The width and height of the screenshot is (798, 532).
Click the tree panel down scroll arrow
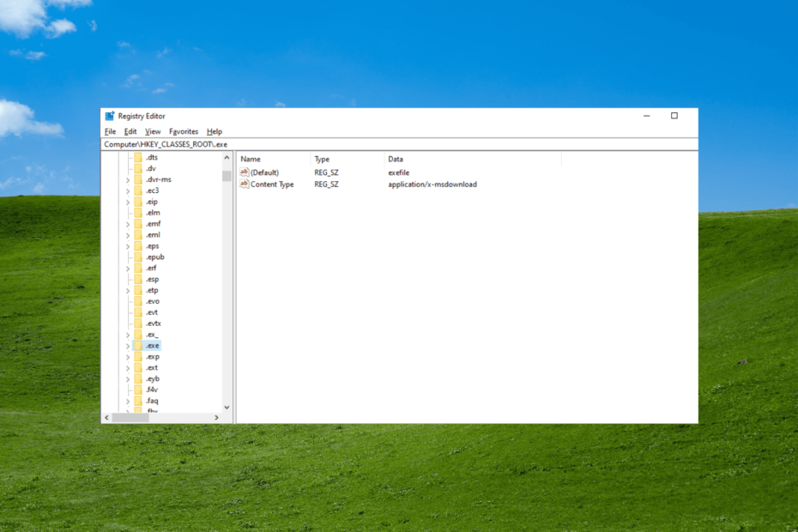(x=227, y=407)
